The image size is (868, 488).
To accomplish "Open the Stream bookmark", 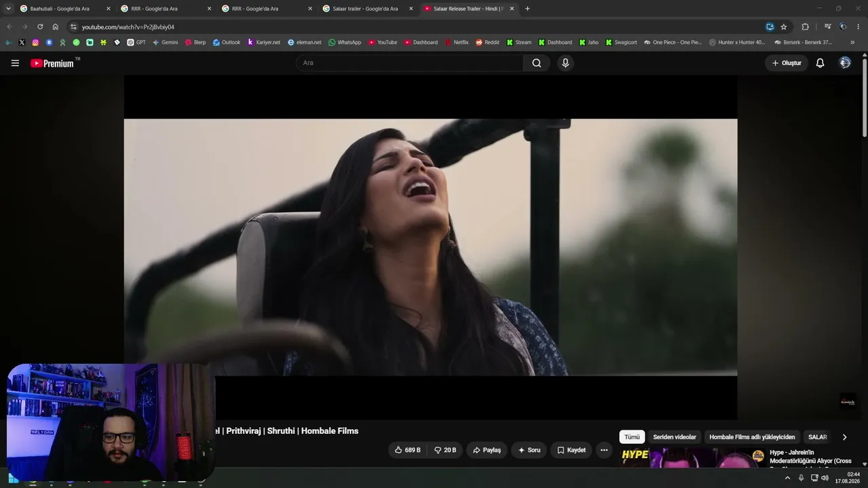I will click(519, 42).
